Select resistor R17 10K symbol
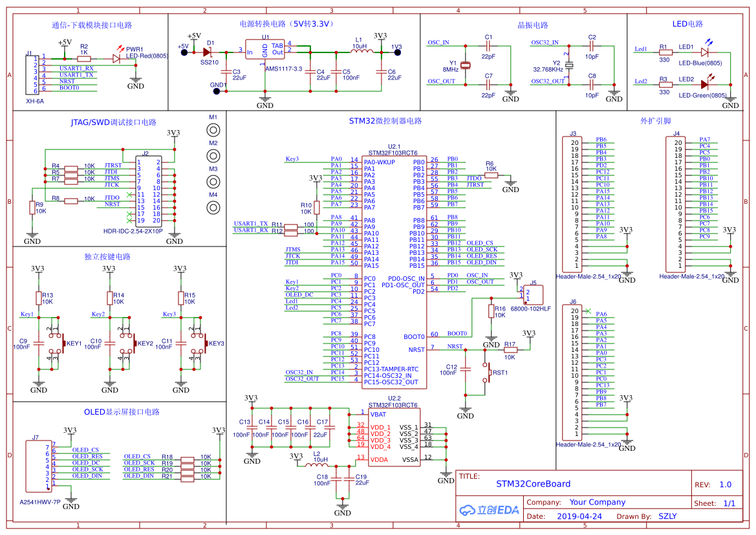The width and height of the screenshot is (756, 535). (x=510, y=350)
